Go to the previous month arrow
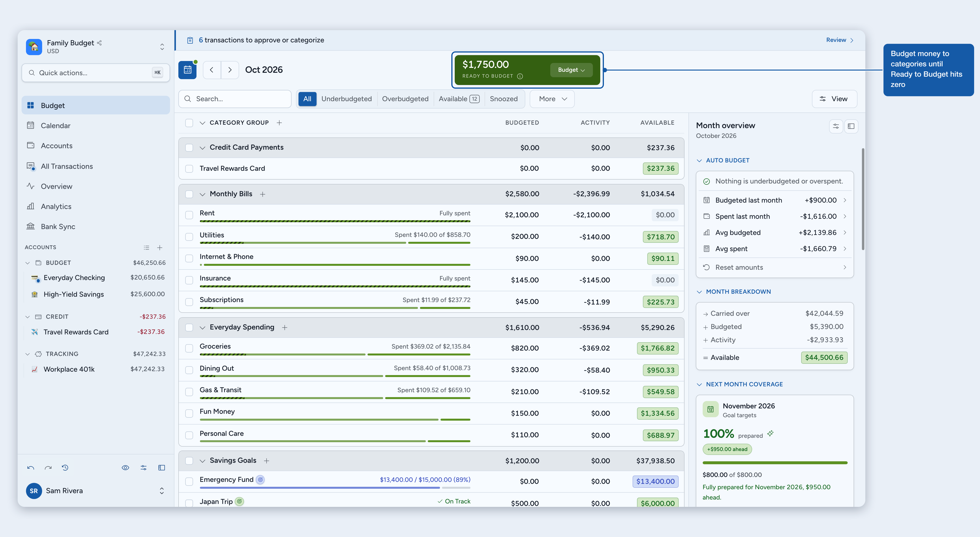The height and width of the screenshot is (537, 980). 212,70
